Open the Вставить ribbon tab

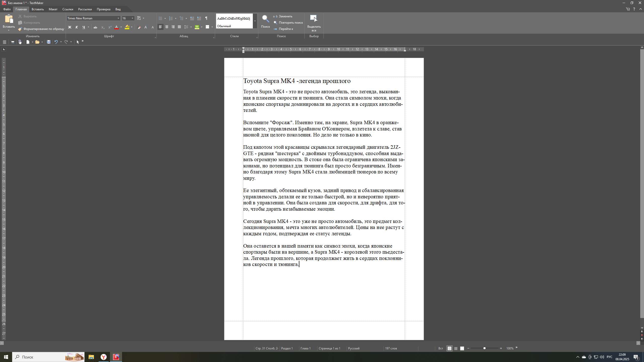point(37,9)
